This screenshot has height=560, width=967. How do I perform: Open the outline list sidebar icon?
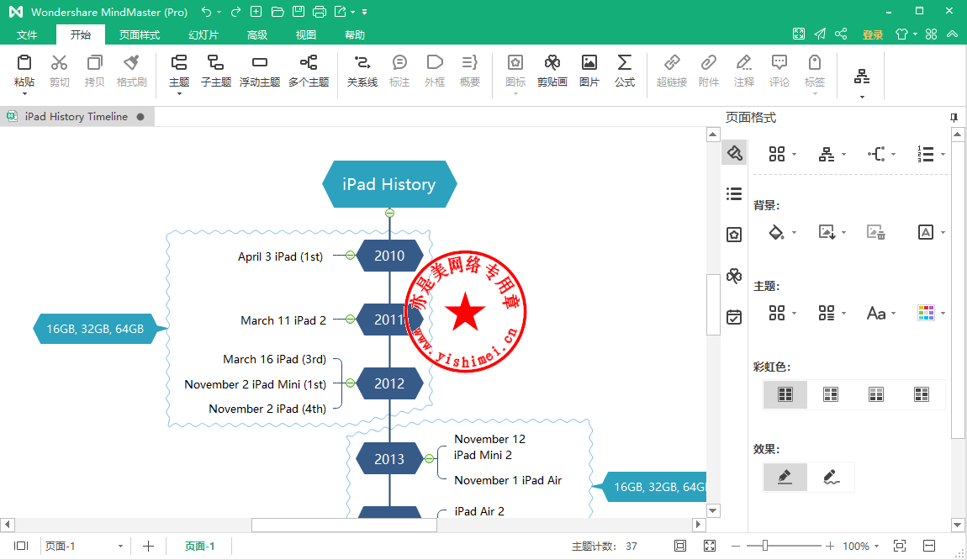point(734,194)
